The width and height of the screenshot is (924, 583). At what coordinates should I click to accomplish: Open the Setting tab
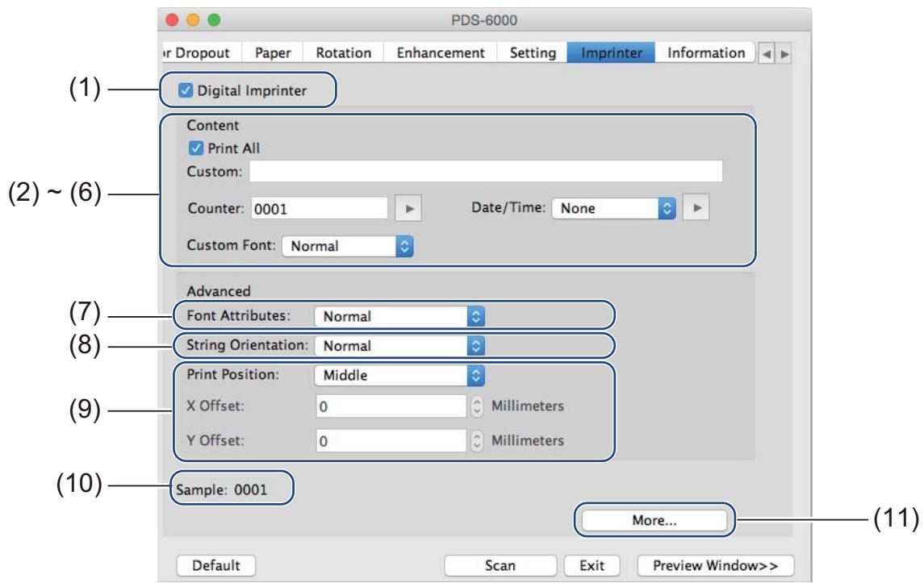click(532, 52)
